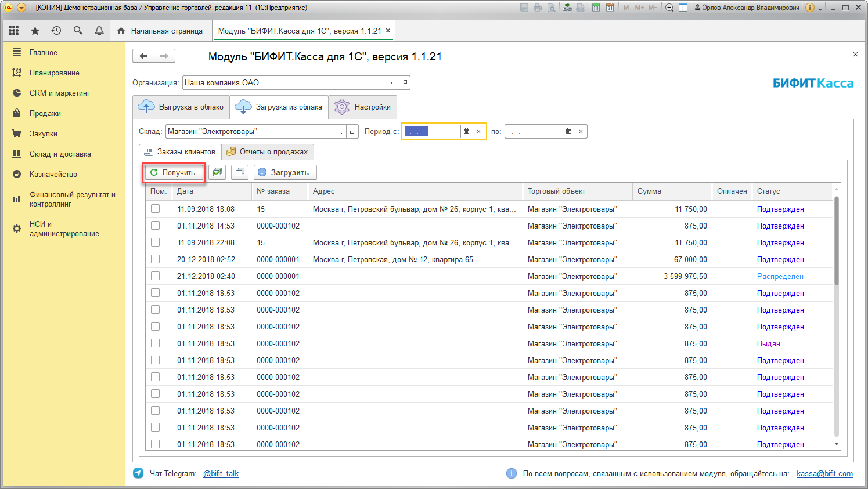868x489 pixels.
Task: Select the 67 000,00 amount cell
Action: tap(672, 259)
